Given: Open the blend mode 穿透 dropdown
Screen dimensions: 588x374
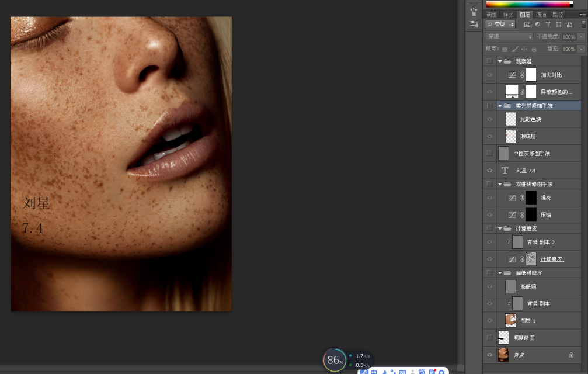Looking at the screenshot, I should click(x=510, y=36).
